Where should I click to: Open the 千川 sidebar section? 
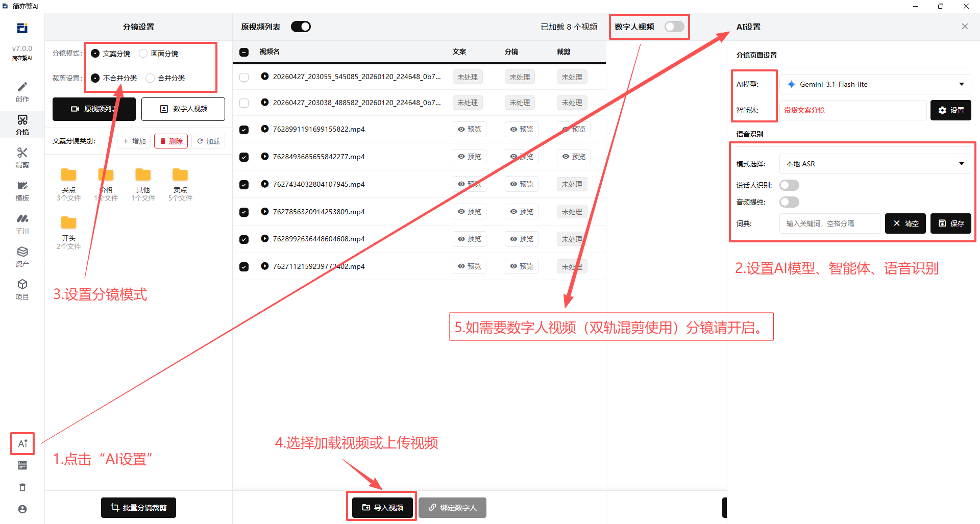pyautogui.click(x=22, y=224)
